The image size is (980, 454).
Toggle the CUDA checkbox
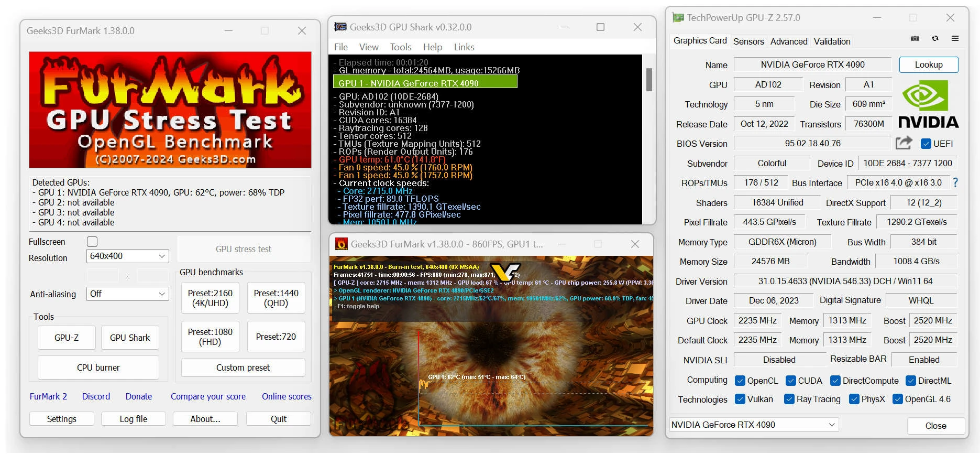790,381
